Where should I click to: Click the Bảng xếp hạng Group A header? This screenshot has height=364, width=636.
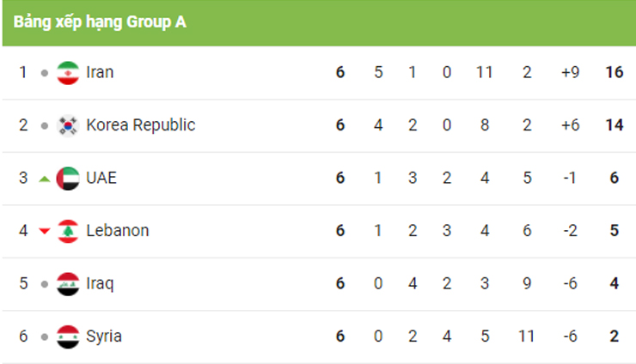tap(100, 22)
